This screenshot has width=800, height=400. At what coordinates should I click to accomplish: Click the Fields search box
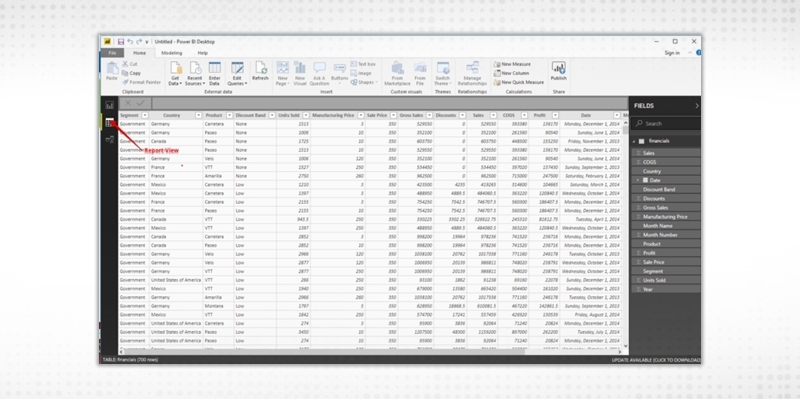pos(665,123)
